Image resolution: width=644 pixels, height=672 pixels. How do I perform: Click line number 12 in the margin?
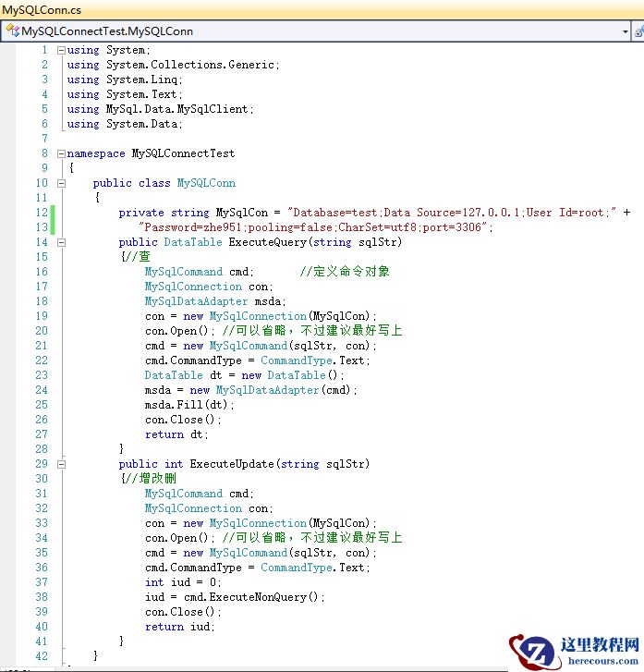(x=42, y=213)
